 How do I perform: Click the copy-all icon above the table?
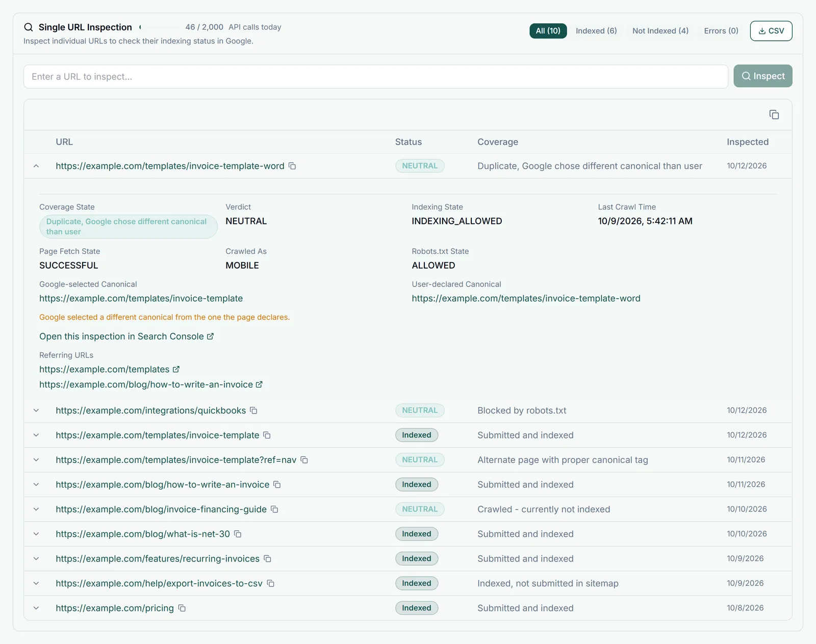tap(774, 115)
